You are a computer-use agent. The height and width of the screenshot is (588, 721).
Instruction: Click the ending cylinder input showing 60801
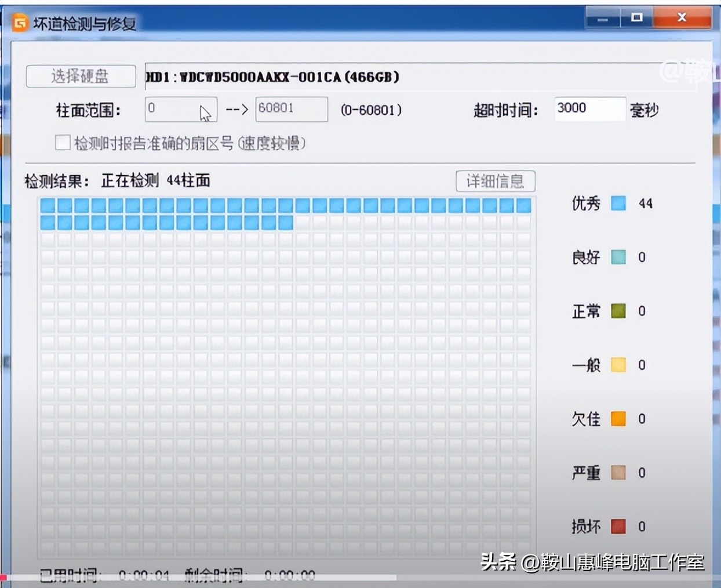click(x=291, y=110)
